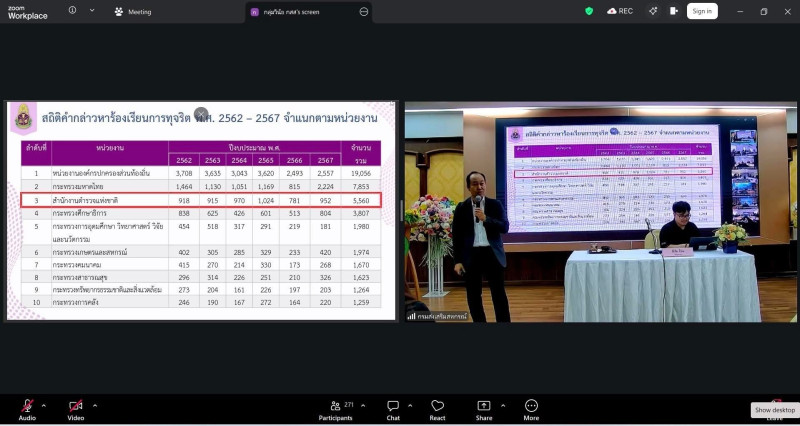800x426 pixels.
Task: Open the Meeting tab
Action: click(132, 12)
